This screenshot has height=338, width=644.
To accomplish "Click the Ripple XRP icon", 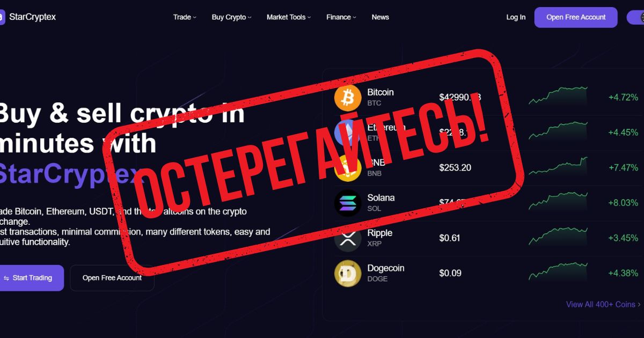I will (348, 238).
